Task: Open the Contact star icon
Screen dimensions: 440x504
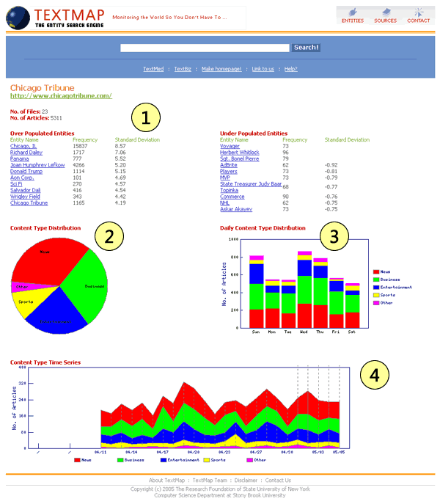Action: click(x=419, y=12)
